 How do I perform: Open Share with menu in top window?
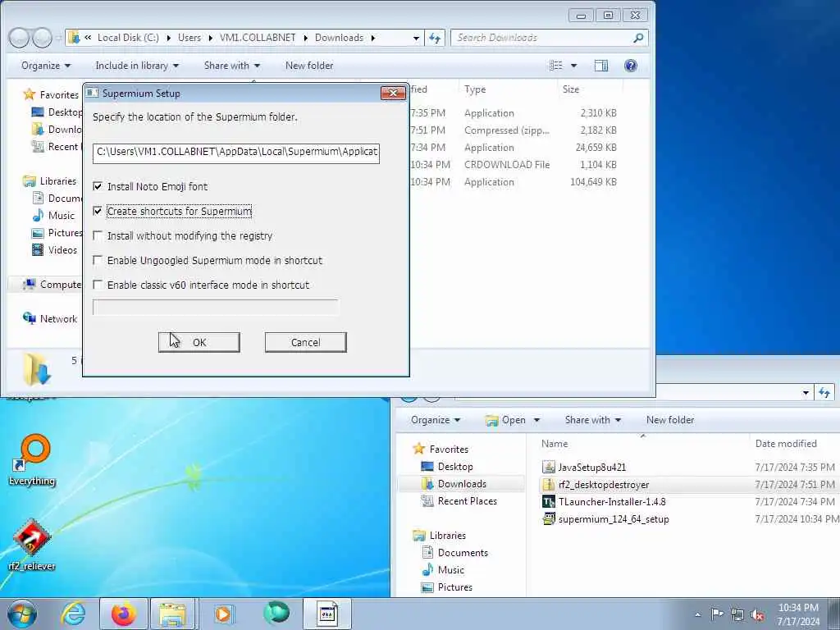click(231, 66)
